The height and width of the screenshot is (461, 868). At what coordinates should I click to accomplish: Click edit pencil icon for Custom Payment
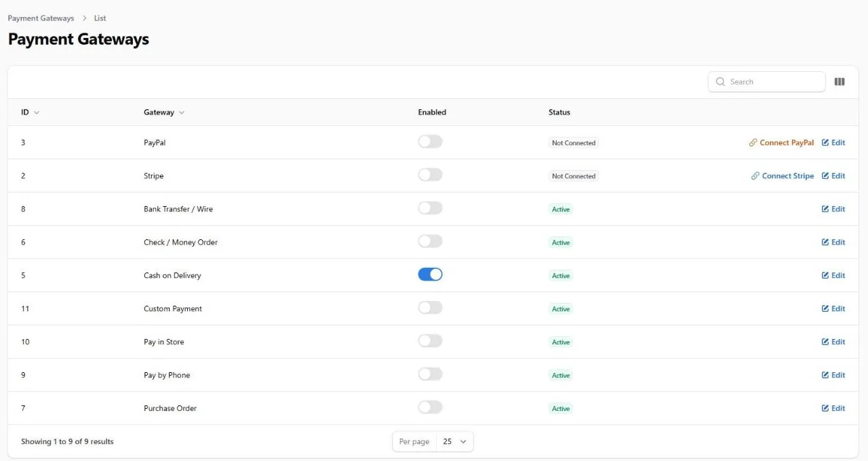[x=825, y=309]
